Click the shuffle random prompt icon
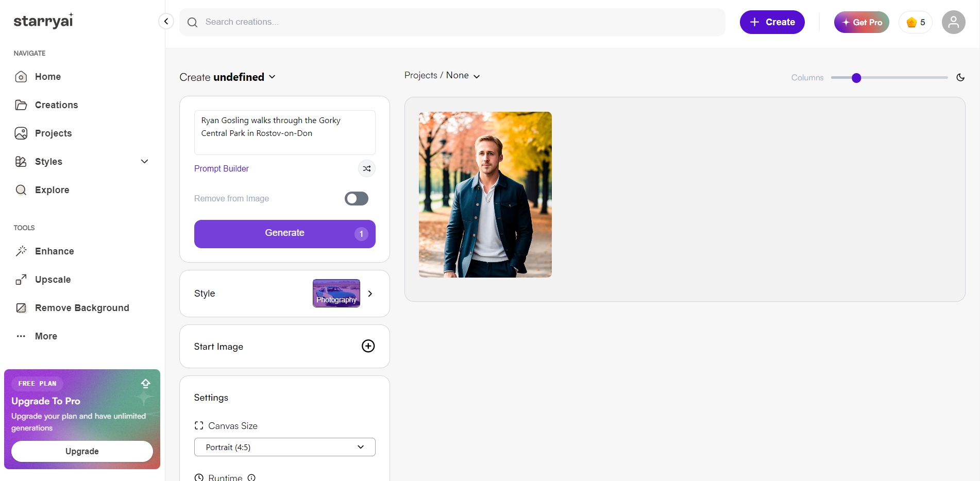 (x=367, y=168)
